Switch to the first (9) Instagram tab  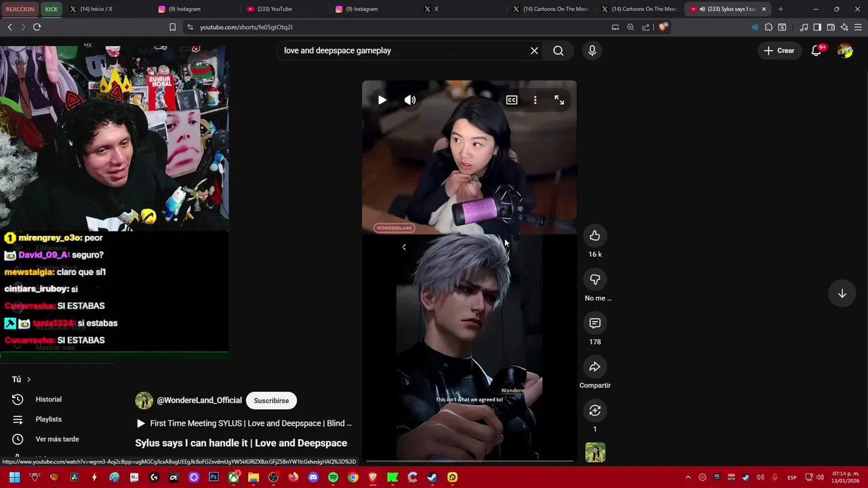pos(197,9)
